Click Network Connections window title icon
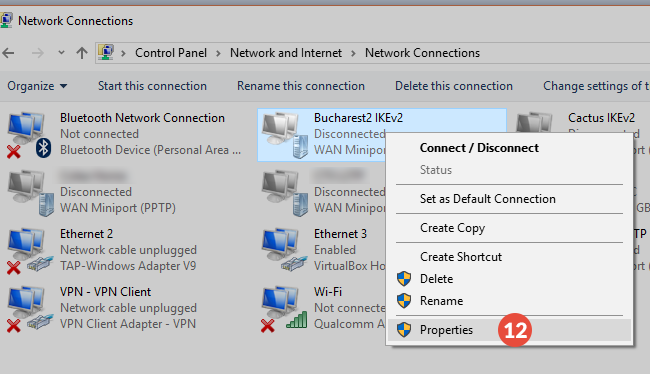650x374 pixels. tap(6, 20)
